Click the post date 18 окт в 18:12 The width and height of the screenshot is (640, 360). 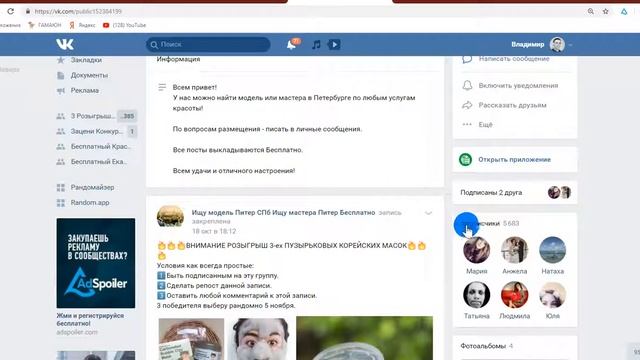[x=214, y=231]
